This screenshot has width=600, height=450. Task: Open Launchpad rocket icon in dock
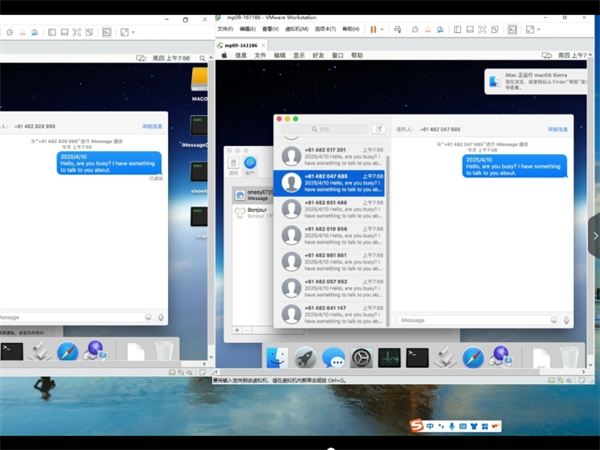coord(305,357)
